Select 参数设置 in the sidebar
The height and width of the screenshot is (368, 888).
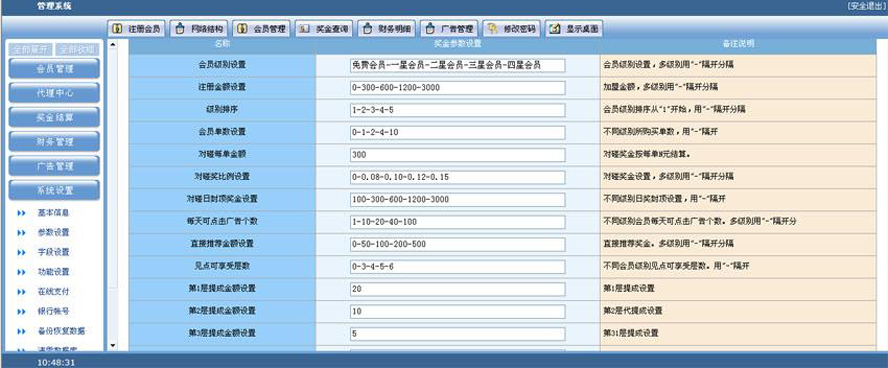coord(53,233)
